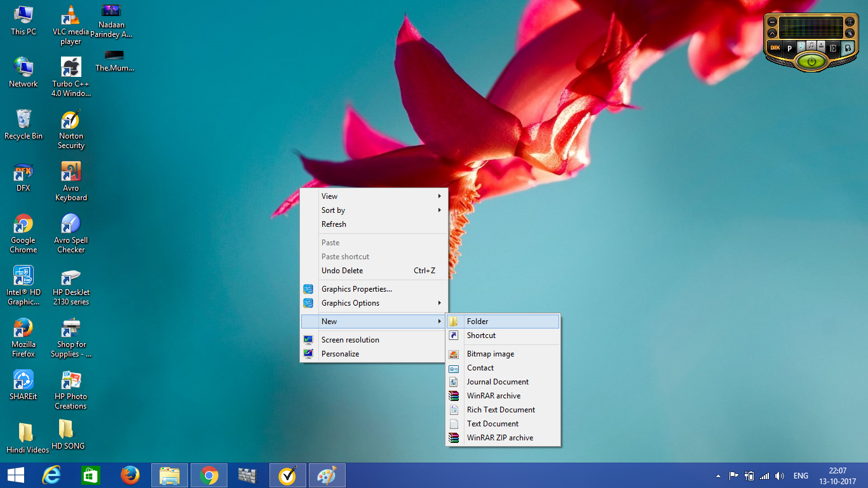This screenshot has width=868, height=488.
Task: Open the DFX playlist button on the gadget
Action: click(x=848, y=22)
